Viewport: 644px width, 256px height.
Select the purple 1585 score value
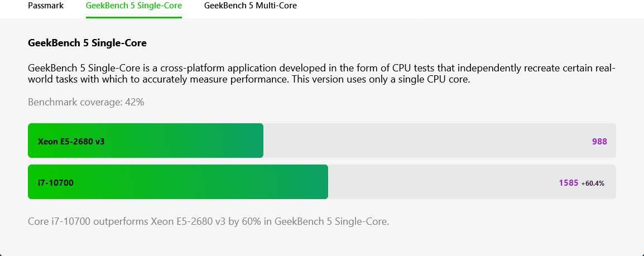point(569,183)
